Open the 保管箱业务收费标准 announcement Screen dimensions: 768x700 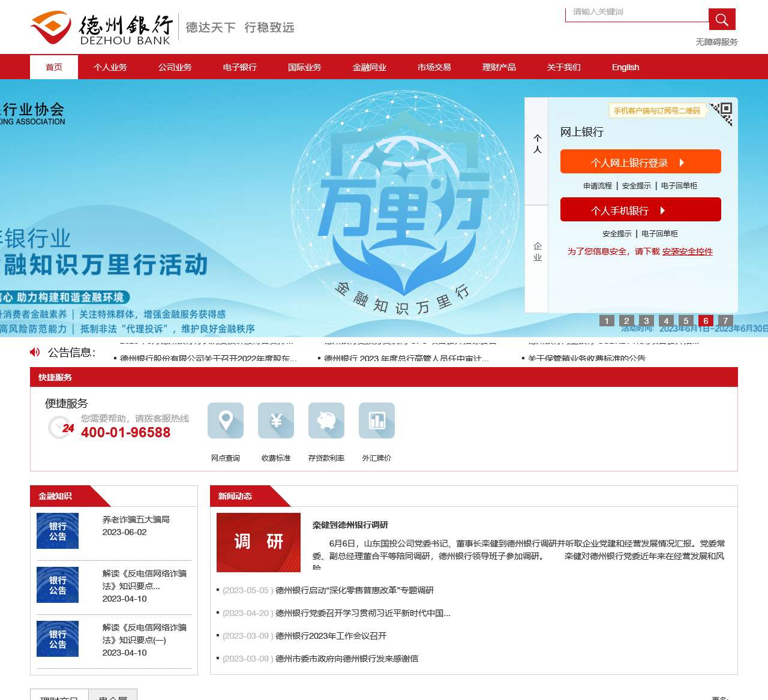pyautogui.click(x=587, y=358)
